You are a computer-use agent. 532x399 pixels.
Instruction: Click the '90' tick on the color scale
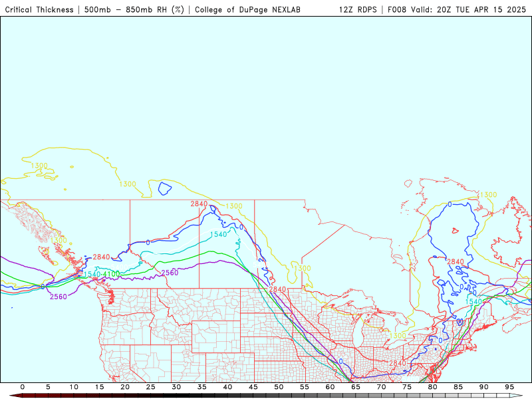(484, 387)
